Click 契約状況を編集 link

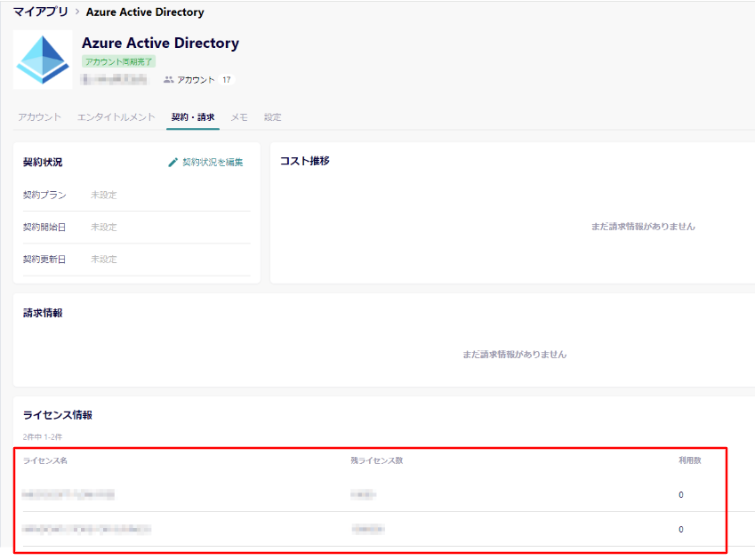point(213,163)
